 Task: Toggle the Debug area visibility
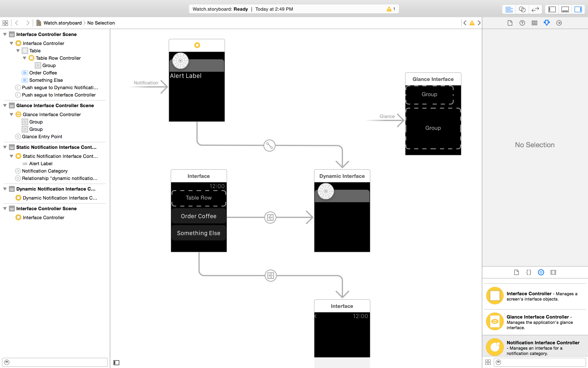coord(565,9)
